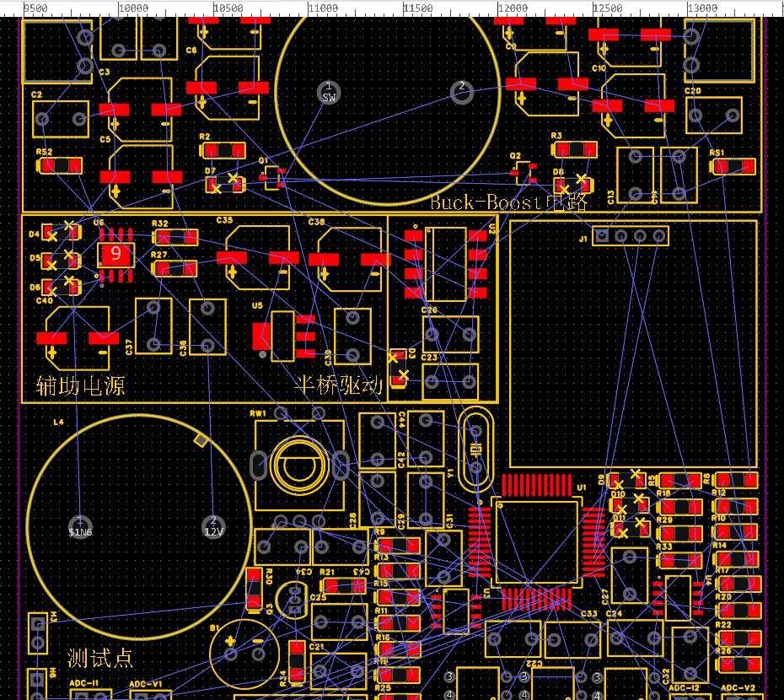Click the $1N6 pad of inductor L4
This screenshot has height=700, width=784.
point(80,527)
